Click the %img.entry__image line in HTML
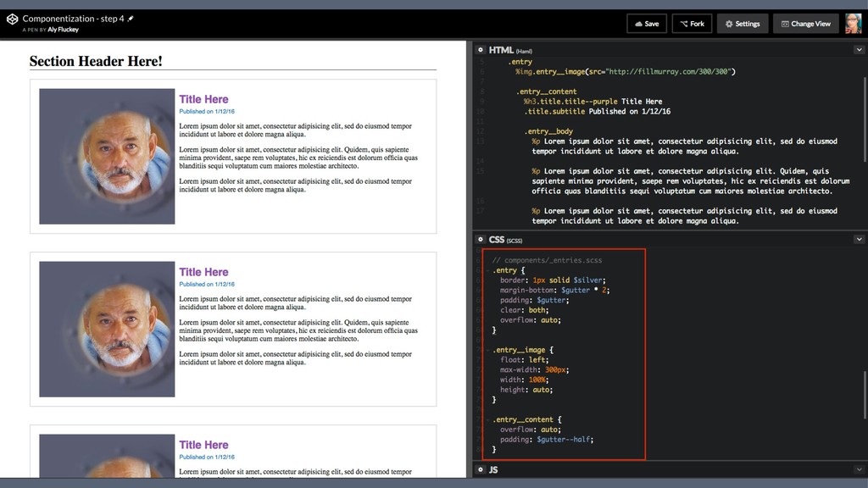 coord(626,71)
